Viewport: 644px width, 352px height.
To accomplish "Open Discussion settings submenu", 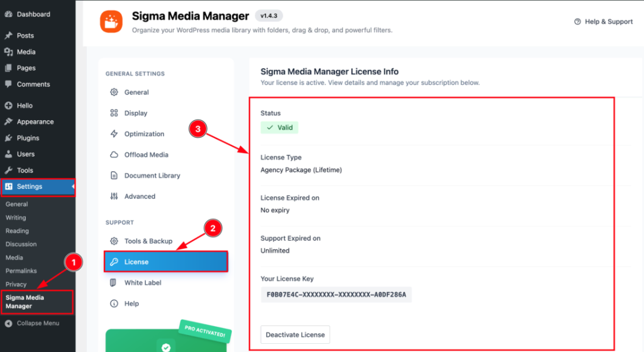I will tap(21, 244).
